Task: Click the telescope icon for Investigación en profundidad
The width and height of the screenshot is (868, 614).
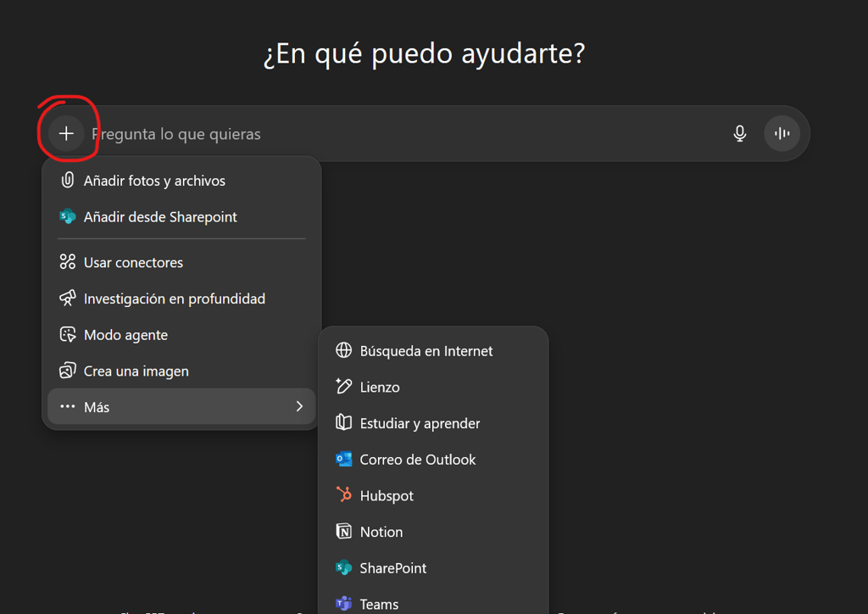Action: (68, 299)
